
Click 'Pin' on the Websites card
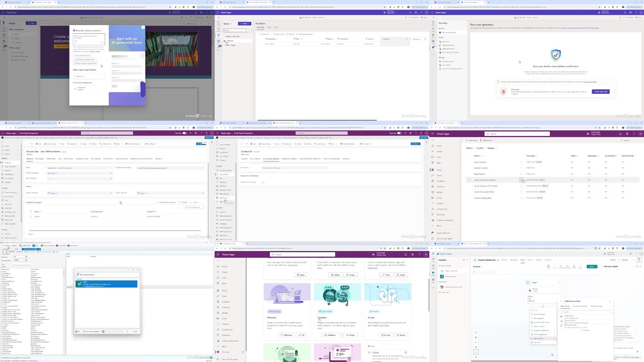pos(302,335)
